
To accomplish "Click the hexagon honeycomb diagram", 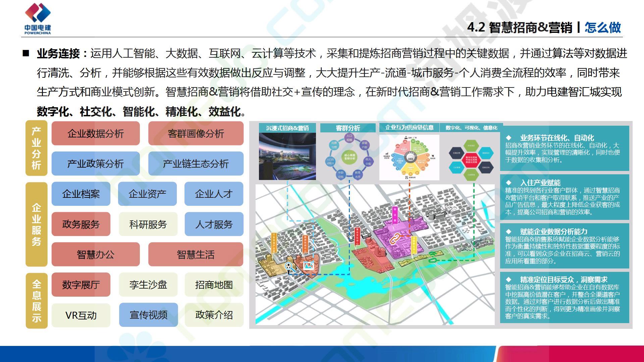I will [x=471, y=160].
